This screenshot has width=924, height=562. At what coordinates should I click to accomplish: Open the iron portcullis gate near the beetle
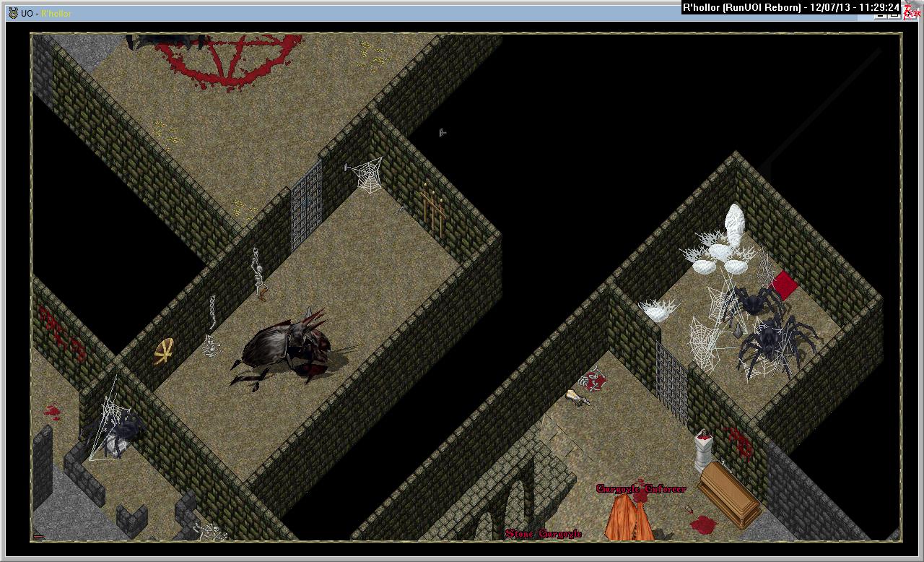point(306,207)
